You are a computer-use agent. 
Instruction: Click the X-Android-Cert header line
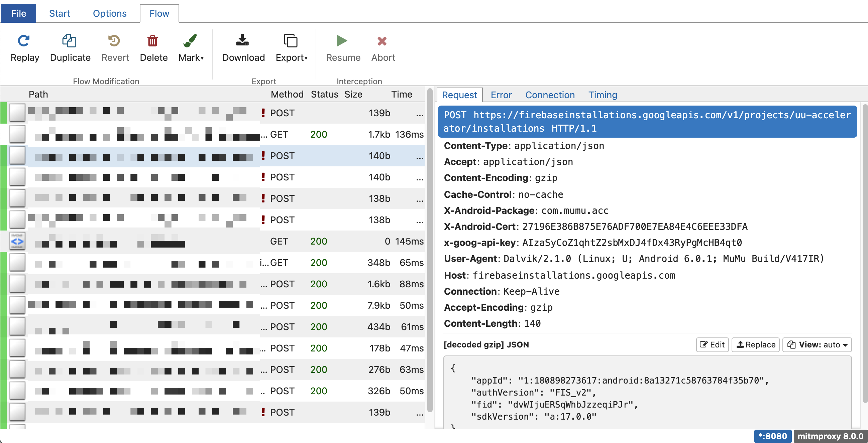[595, 227]
